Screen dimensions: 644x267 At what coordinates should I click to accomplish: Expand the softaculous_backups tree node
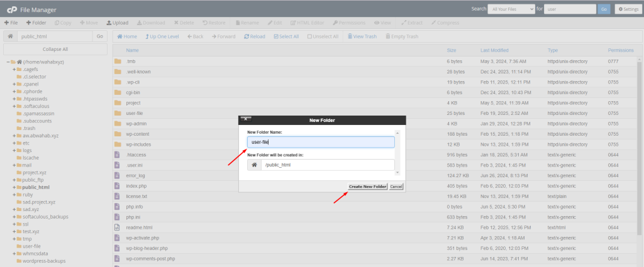click(x=14, y=216)
